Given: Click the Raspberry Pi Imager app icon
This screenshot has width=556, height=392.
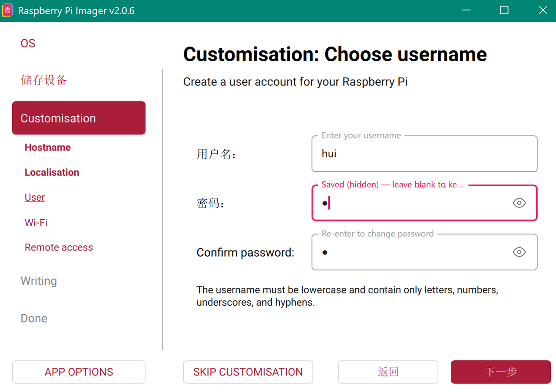Looking at the screenshot, I should point(7,10).
